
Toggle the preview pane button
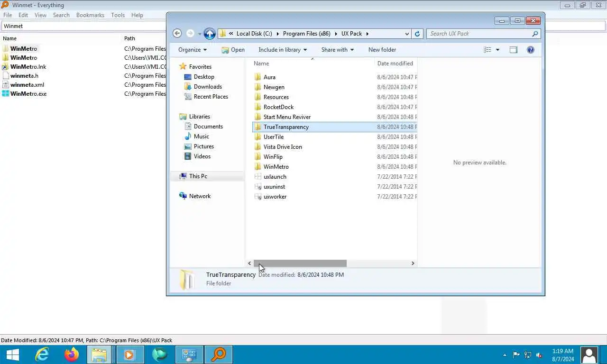pyautogui.click(x=513, y=50)
